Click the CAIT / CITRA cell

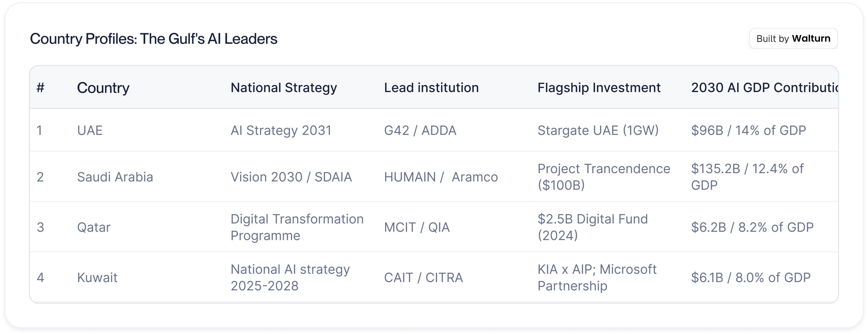coord(424,278)
